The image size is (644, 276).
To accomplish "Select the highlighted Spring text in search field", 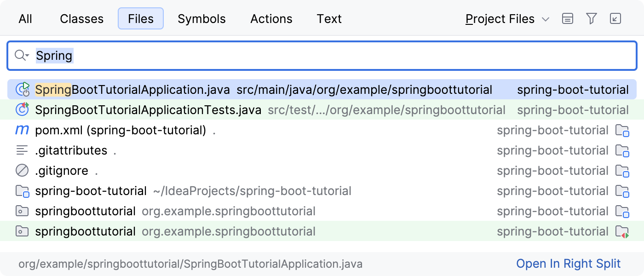I will [54, 55].
